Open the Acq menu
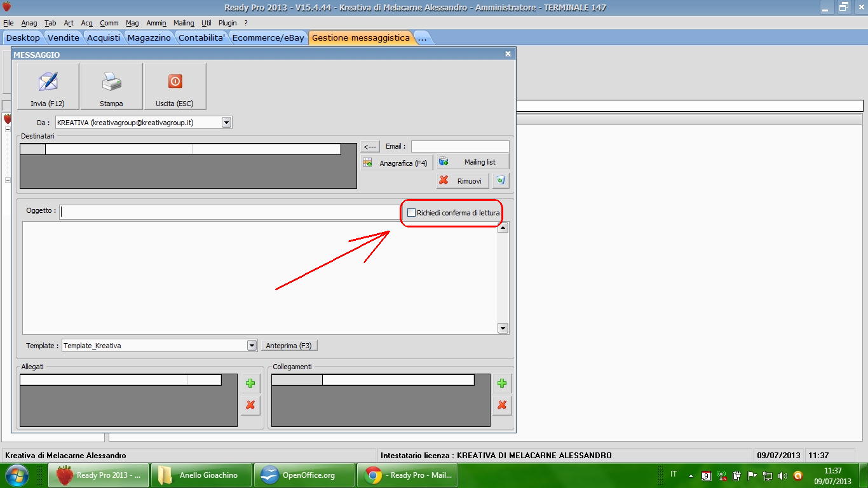Screen dimensions: 868x488 tap(87, 23)
